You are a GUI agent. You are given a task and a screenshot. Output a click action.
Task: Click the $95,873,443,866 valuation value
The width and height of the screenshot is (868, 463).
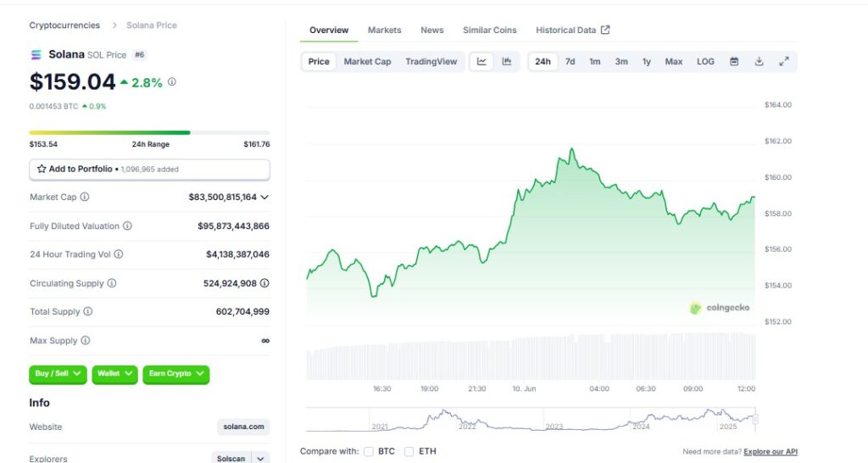[234, 226]
